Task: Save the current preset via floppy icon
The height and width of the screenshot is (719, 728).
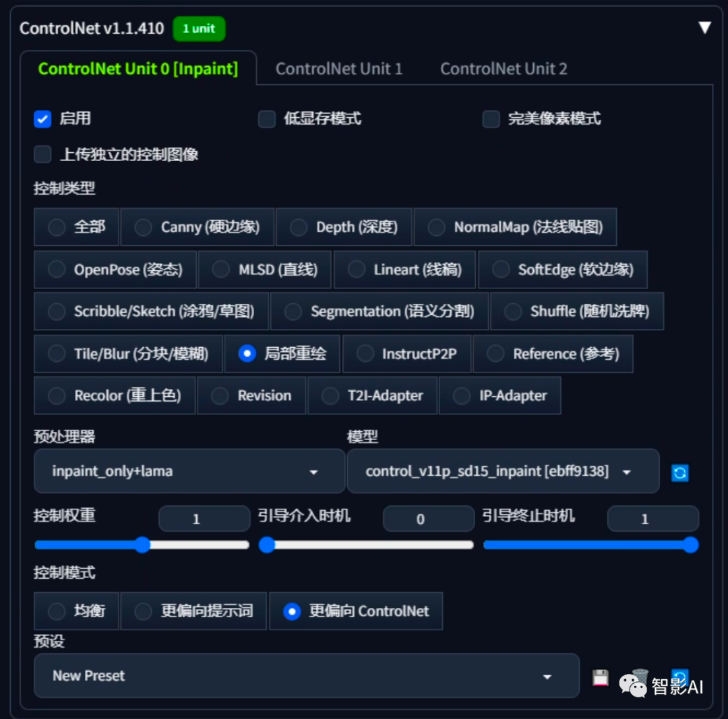Action: click(x=600, y=677)
